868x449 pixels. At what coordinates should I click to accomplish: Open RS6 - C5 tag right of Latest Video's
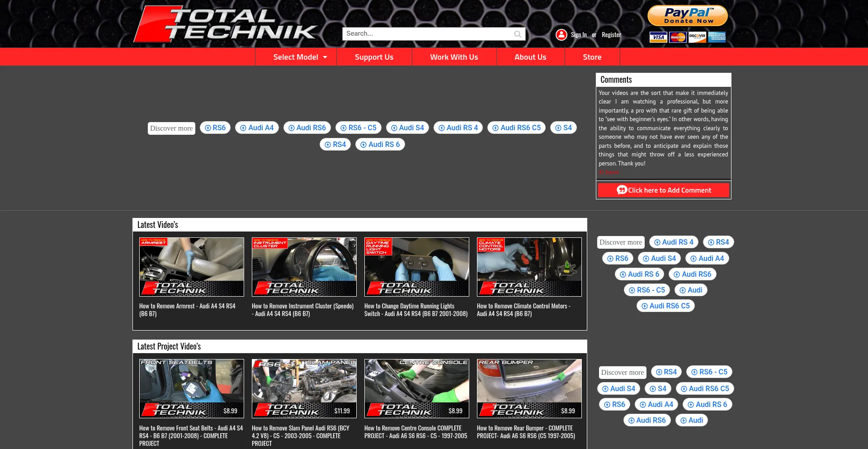[x=647, y=290]
